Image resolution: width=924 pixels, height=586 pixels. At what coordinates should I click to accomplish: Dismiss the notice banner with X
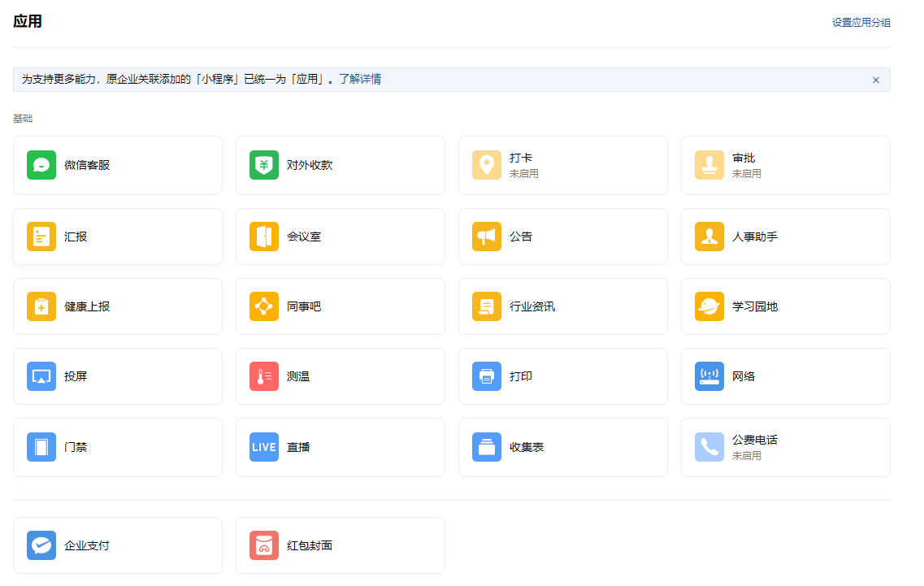click(x=876, y=80)
